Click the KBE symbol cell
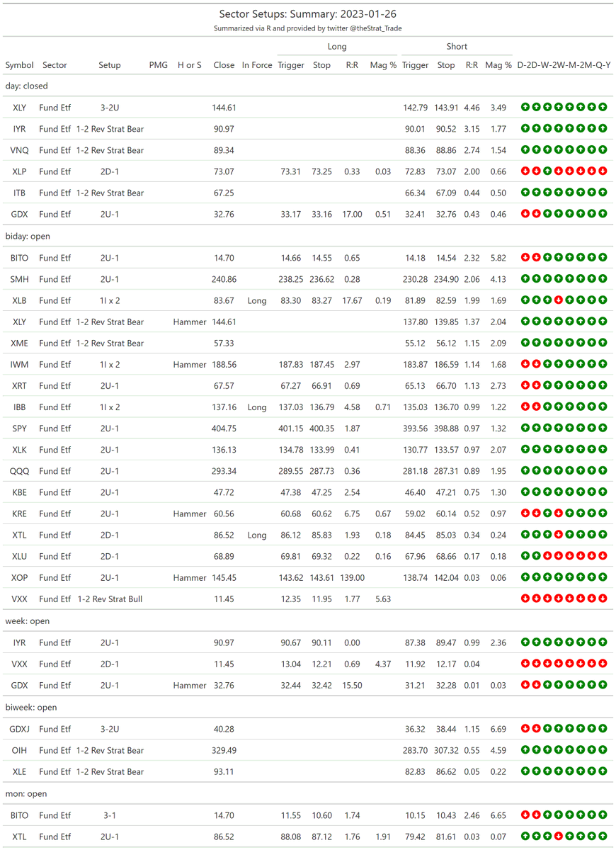616x850 pixels. [x=20, y=492]
